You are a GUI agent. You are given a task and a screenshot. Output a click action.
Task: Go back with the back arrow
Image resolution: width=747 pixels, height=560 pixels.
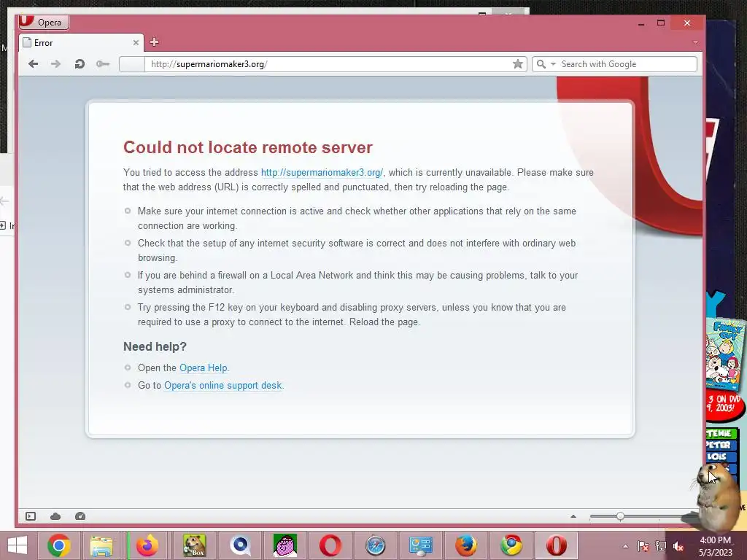pyautogui.click(x=33, y=64)
